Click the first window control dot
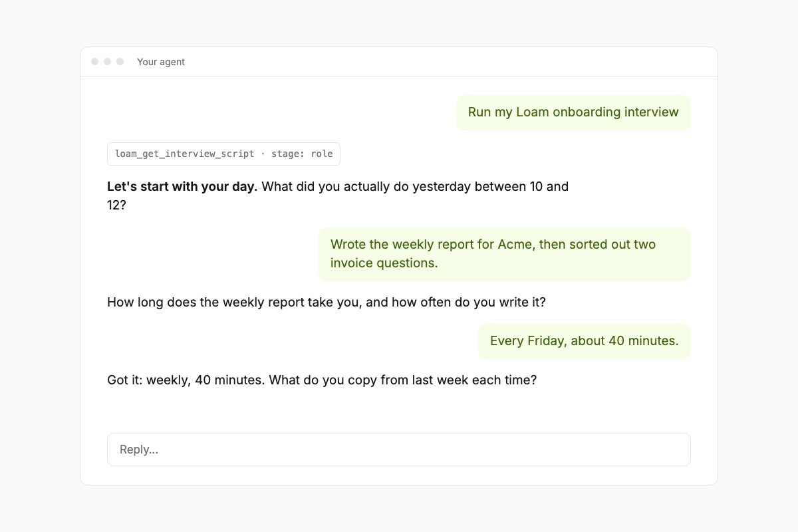Image resolution: width=798 pixels, height=532 pixels. coord(95,62)
